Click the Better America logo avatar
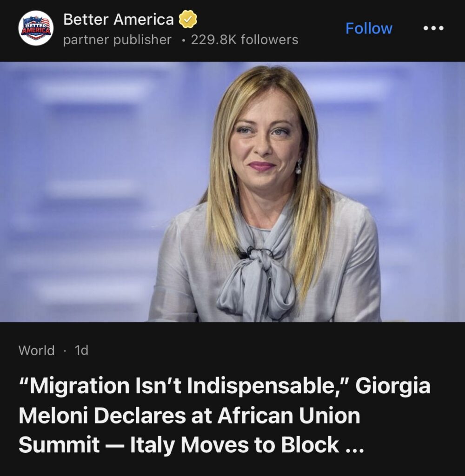The height and width of the screenshot is (476, 465). [36, 28]
